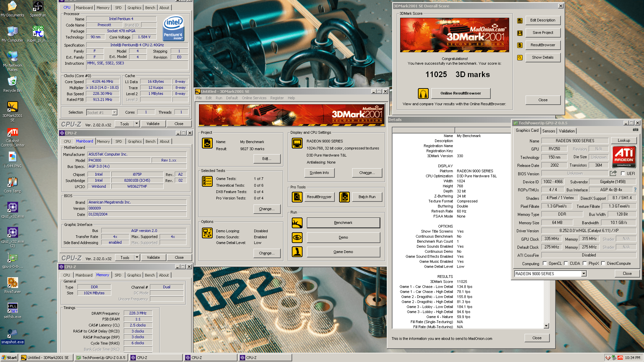Toggle the PhysX checkbox in GPU-Z
Image resolution: width=644 pixels, height=362 pixels.
585,263
